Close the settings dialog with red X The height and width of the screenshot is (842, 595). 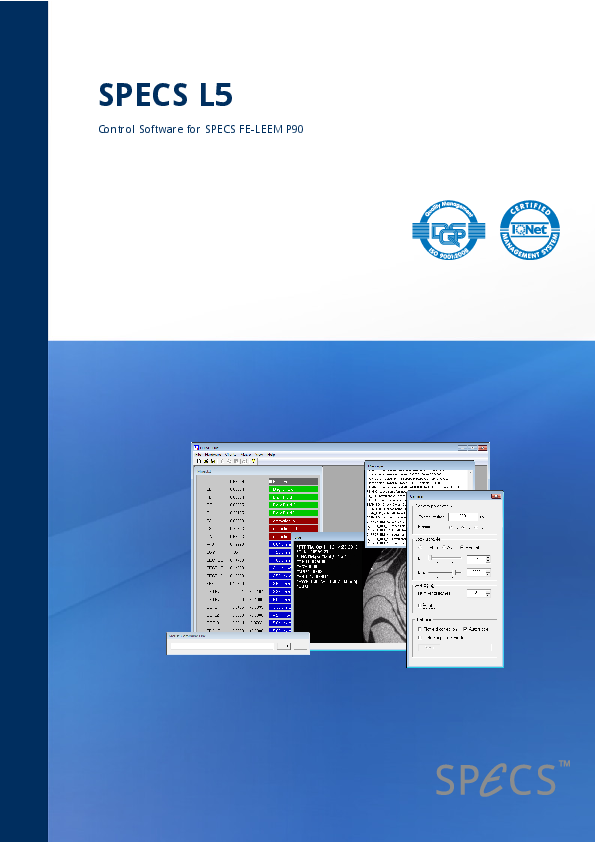[x=496, y=496]
